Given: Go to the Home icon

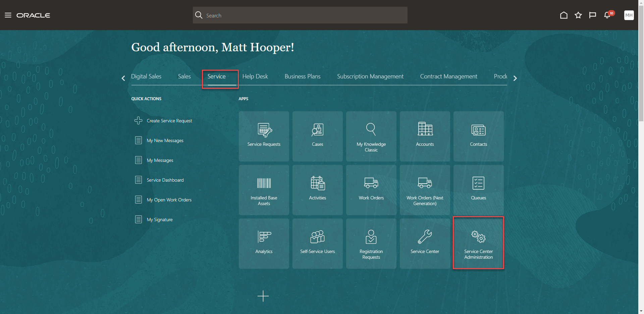Looking at the screenshot, I should coord(564,15).
